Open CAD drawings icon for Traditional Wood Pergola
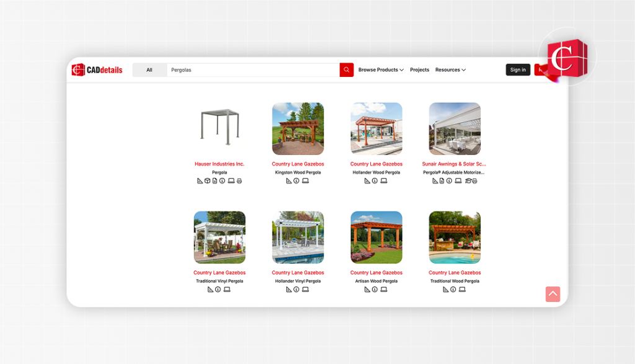This screenshot has height=364, width=635. point(445,290)
